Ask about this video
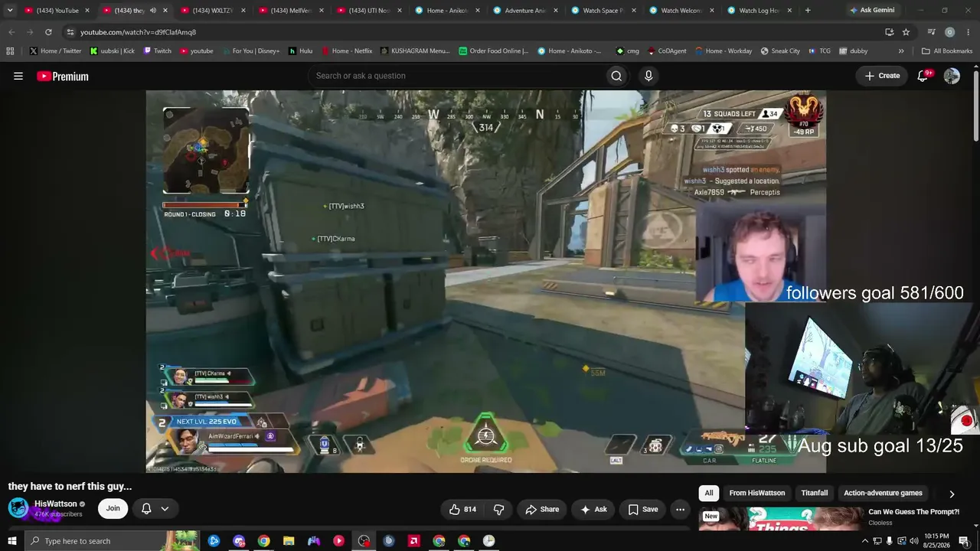Viewport: 980px width, 551px height. click(593, 510)
